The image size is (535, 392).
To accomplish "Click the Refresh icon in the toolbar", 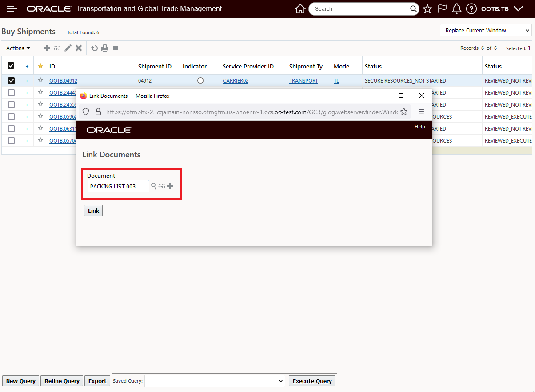I will click(x=94, y=48).
